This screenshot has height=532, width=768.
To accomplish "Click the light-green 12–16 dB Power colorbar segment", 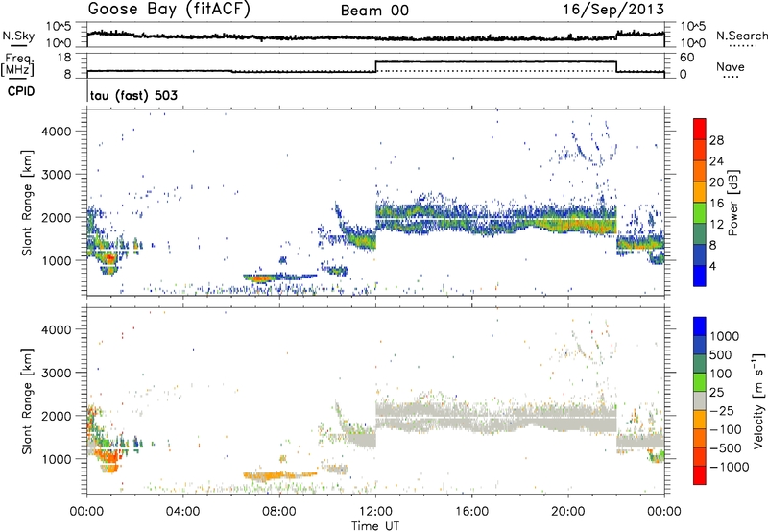I will [700, 212].
